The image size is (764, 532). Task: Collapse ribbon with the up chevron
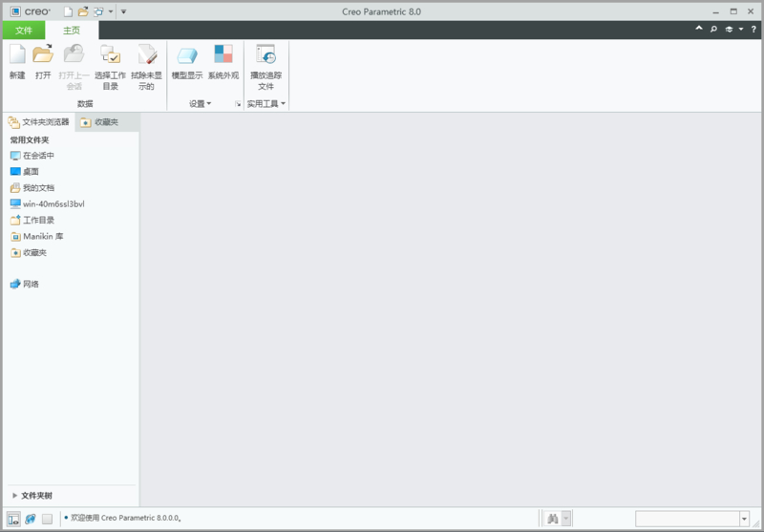699,29
